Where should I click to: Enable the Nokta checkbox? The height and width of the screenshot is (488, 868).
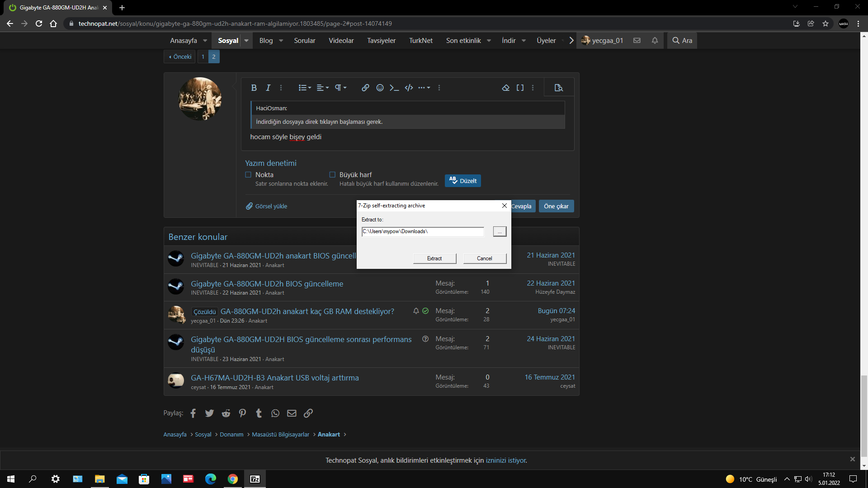point(248,174)
